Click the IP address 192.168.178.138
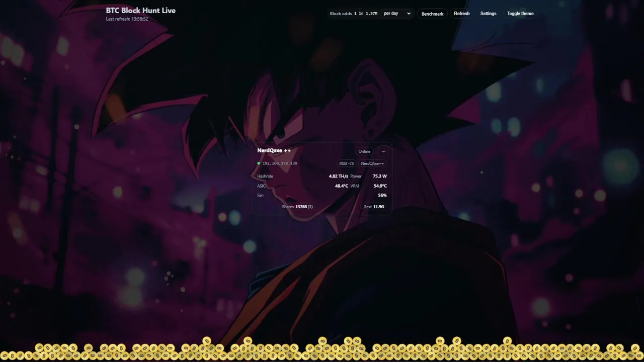Screen dimensions: 644x362 tap(280, 163)
